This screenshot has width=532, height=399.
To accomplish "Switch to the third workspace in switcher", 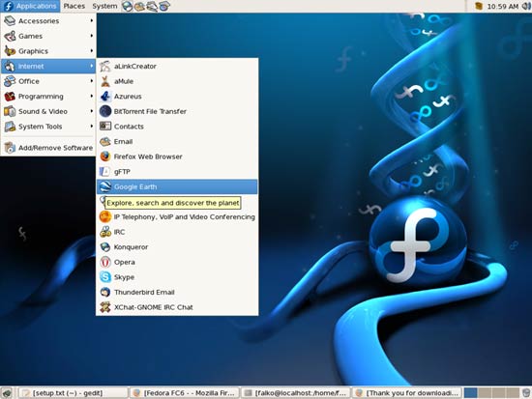I will (498, 393).
